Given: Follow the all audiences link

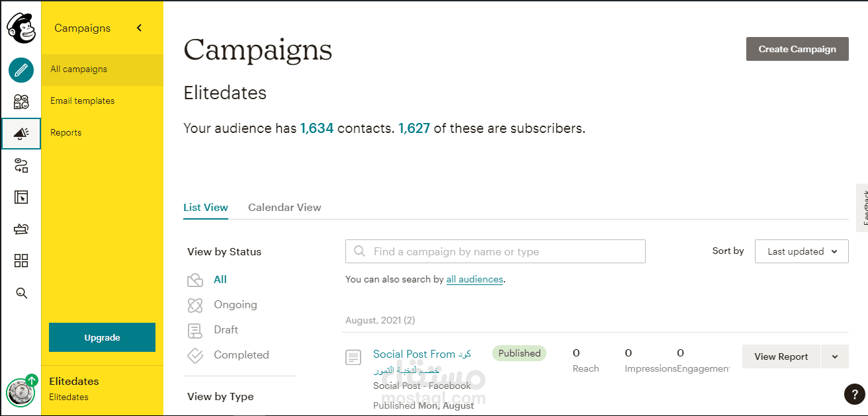Looking at the screenshot, I should coord(474,279).
